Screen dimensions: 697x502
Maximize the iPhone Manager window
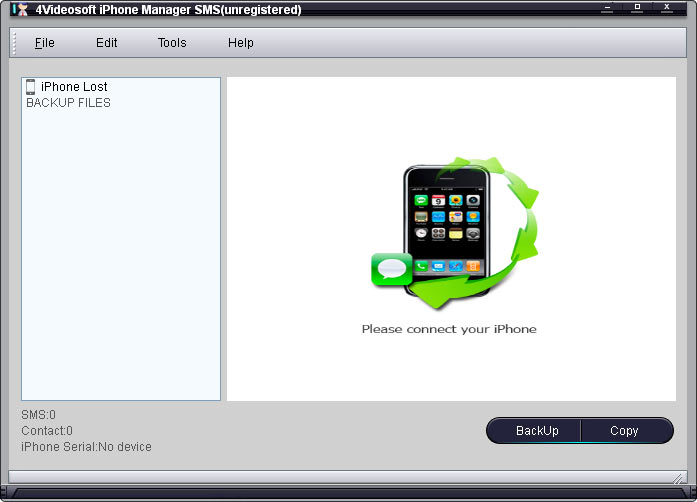click(x=637, y=8)
